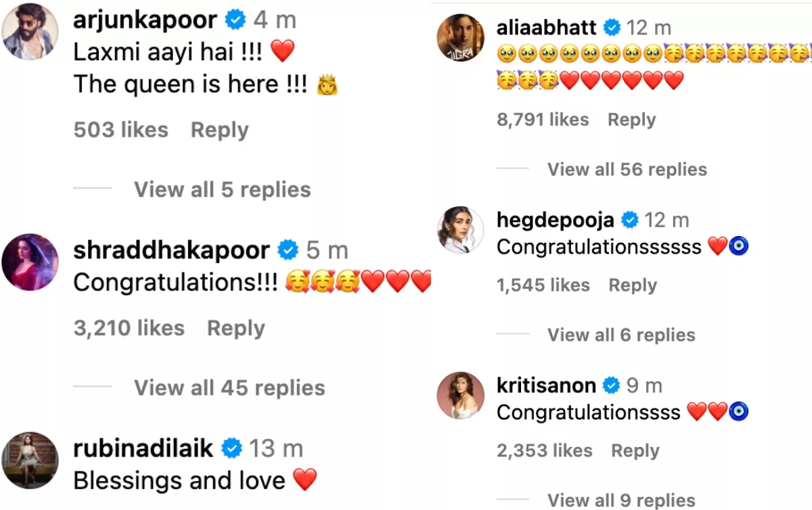Reply to shraddhakapoor's Congratulations comment
The image size is (812, 510).
(236, 328)
